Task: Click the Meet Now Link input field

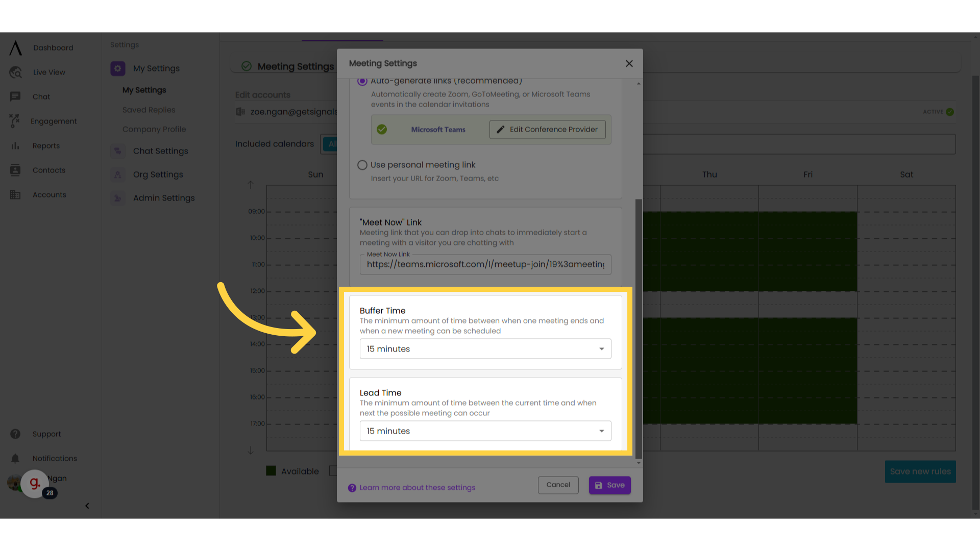Action: [485, 264]
